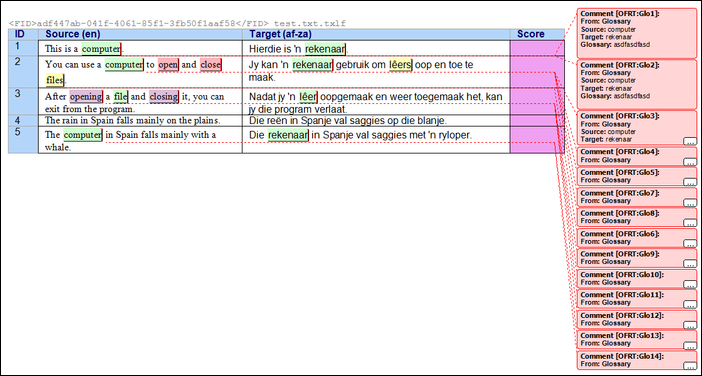Click the Comment [OFRT:Glo12] heading
Screen dimensions: 702x376
click(x=622, y=315)
